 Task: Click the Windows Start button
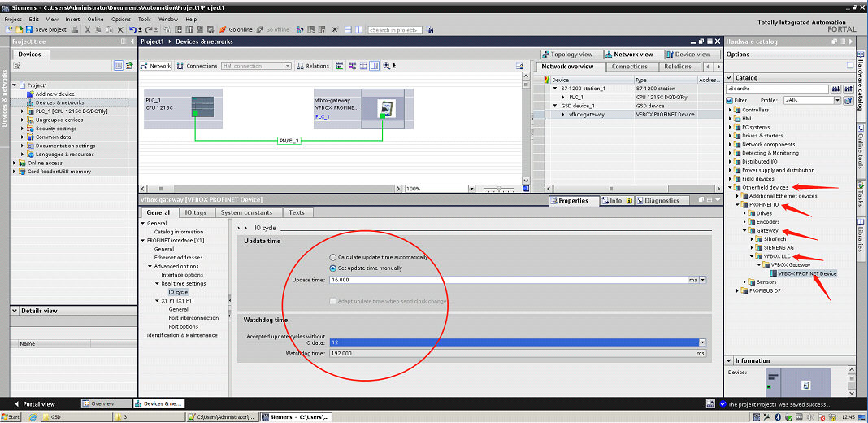(11, 416)
